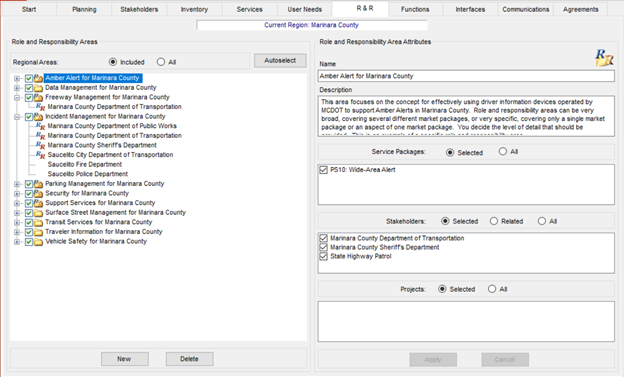Click into the Name input field
The width and height of the screenshot is (624, 377).
(x=466, y=76)
